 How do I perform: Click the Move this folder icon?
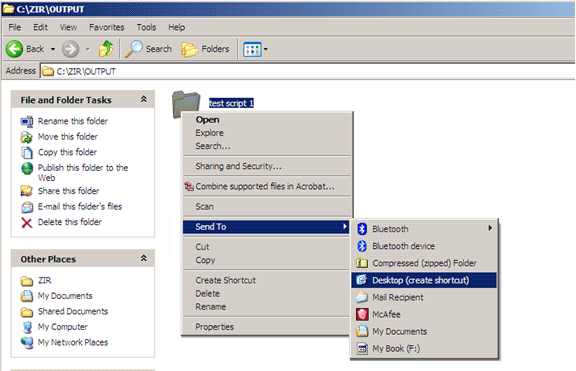pyautogui.click(x=27, y=137)
